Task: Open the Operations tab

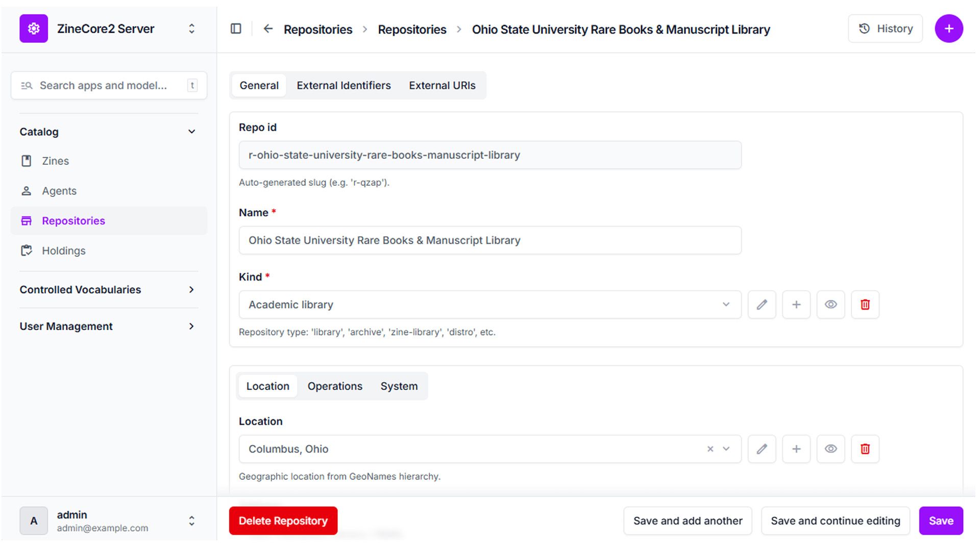Action: click(x=335, y=386)
